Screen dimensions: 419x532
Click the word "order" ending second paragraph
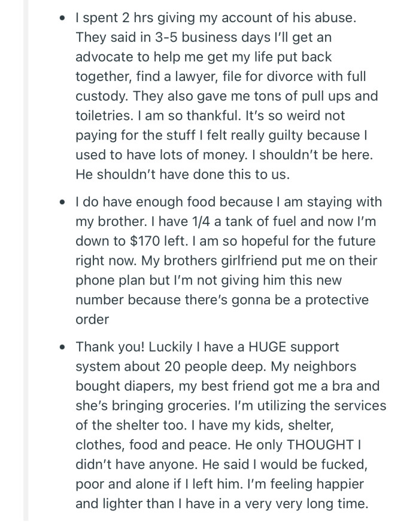pyautogui.click(x=92, y=319)
